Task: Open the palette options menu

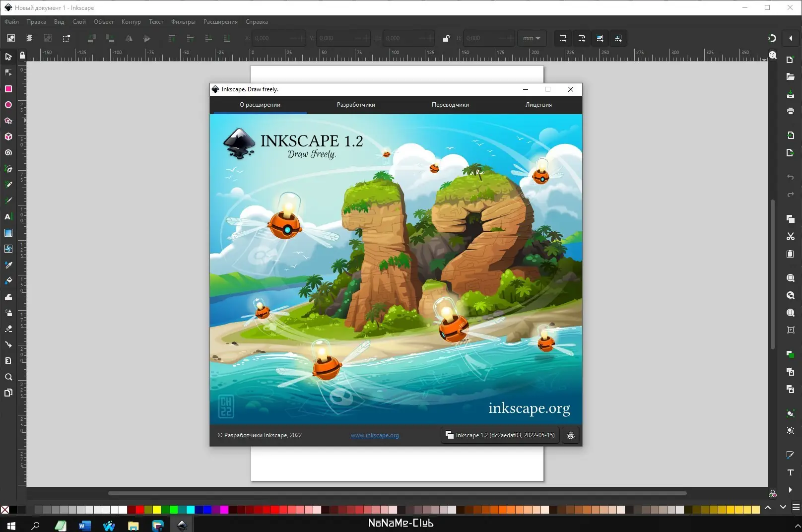Action: (x=796, y=507)
